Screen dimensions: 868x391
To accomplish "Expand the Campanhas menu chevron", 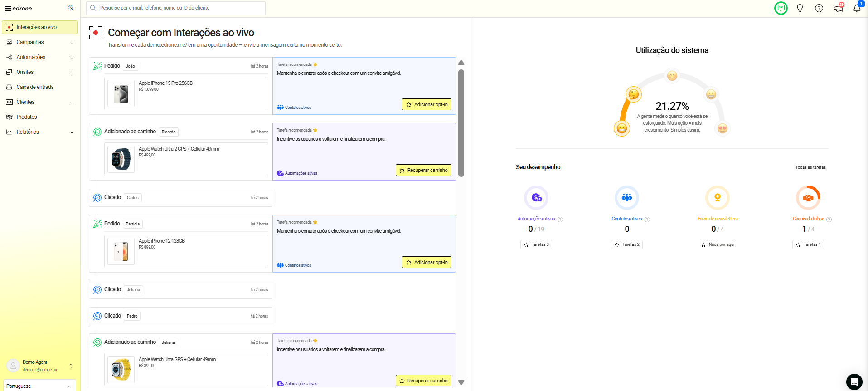I will pyautogui.click(x=72, y=42).
